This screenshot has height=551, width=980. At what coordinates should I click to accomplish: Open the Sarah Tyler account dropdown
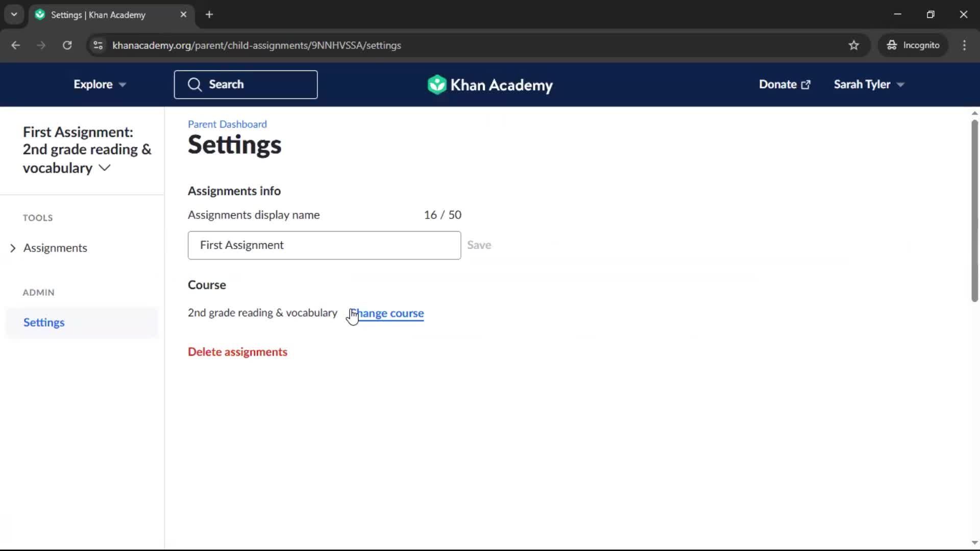coord(869,85)
